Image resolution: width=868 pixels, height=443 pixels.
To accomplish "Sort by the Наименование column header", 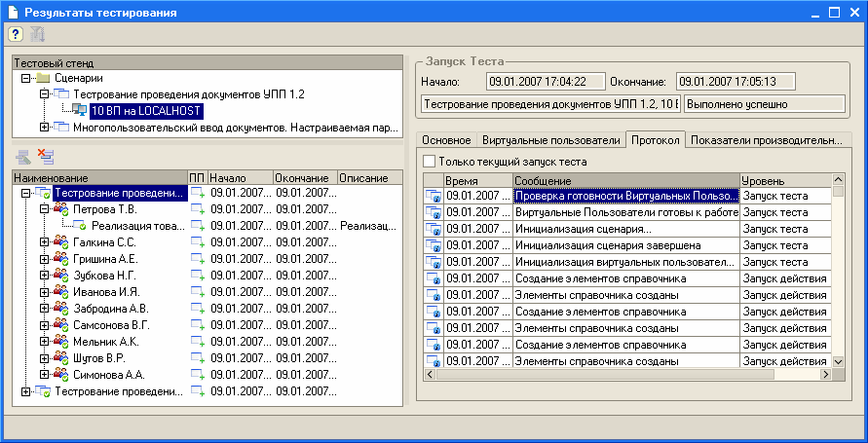I will pos(99,178).
